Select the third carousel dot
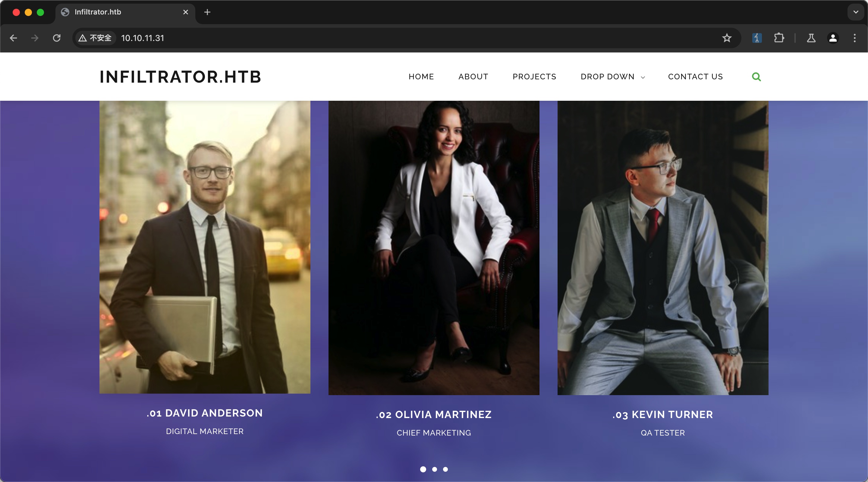868x482 pixels. pos(445,469)
